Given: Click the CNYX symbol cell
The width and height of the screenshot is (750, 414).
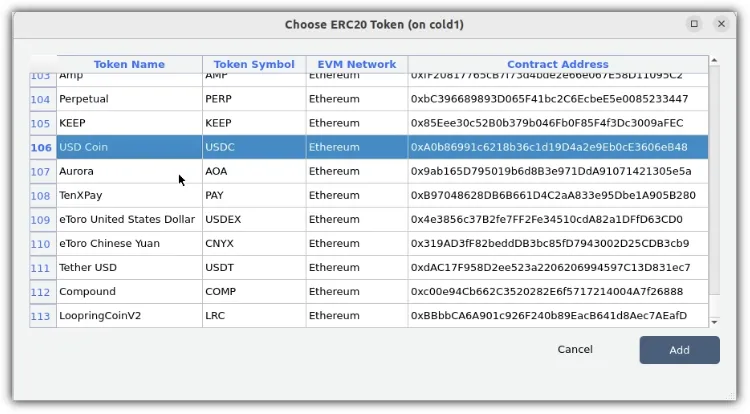Looking at the screenshot, I should point(254,243).
